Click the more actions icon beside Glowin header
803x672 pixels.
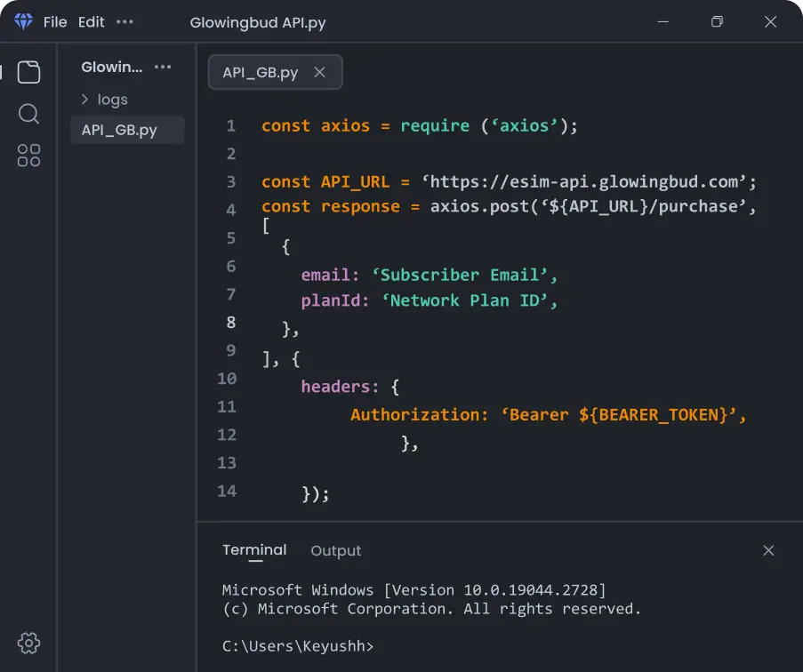pos(162,67)
